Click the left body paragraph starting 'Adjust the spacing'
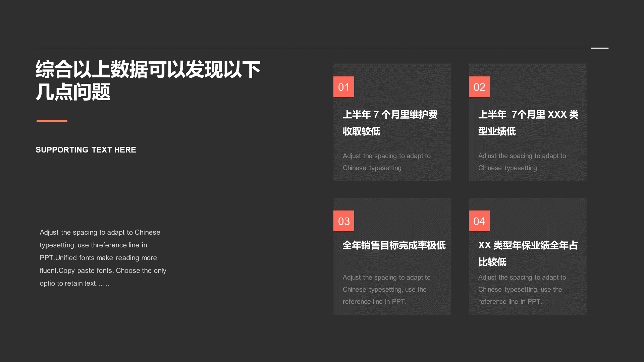 103,258
